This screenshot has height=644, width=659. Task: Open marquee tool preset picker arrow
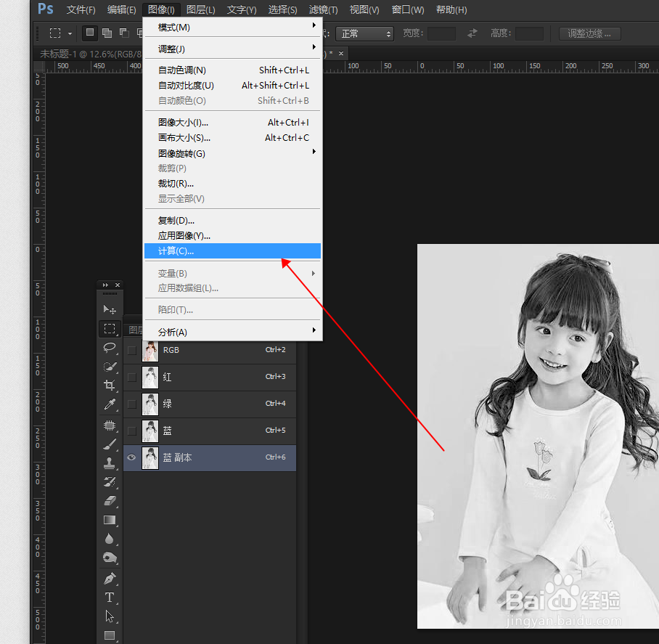[70, 33]
